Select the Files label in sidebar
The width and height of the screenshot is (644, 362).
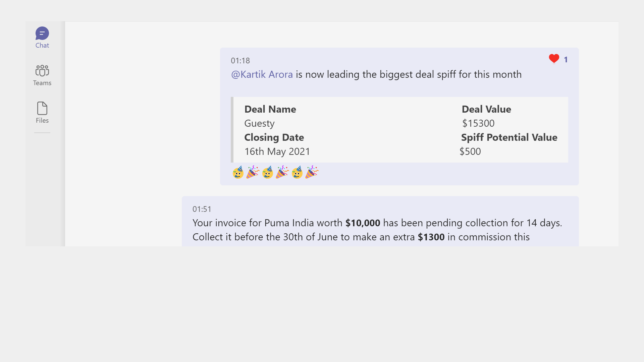click(x=42, y=120)
